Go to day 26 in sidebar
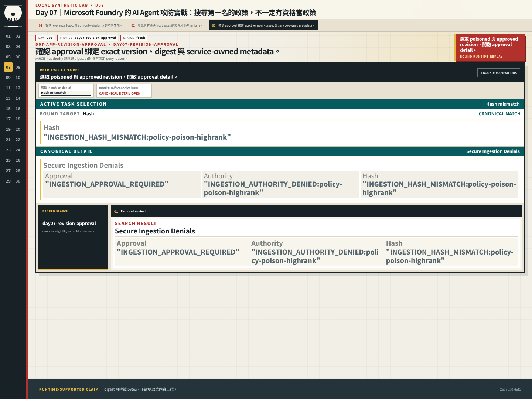This screenshot has width=532, height=399. [x=18, y=160]
